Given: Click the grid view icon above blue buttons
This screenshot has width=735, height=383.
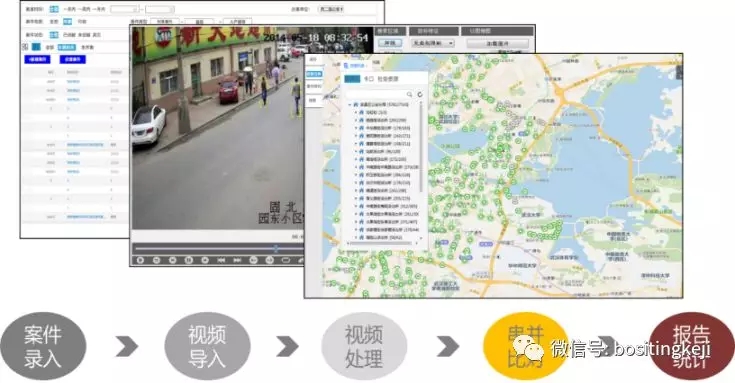Looking at the screenshot, I should tap(25, 47).
